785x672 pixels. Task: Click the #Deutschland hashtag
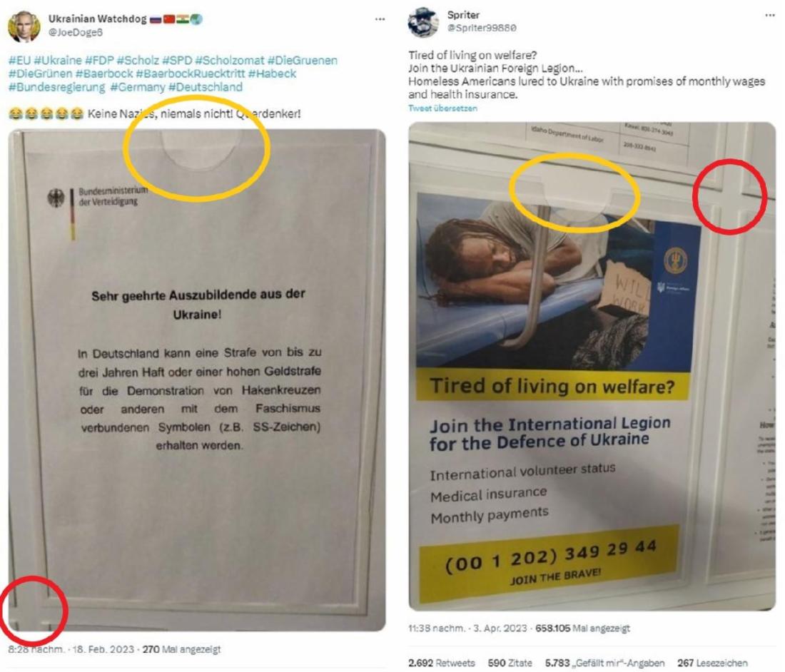[206, 87]
